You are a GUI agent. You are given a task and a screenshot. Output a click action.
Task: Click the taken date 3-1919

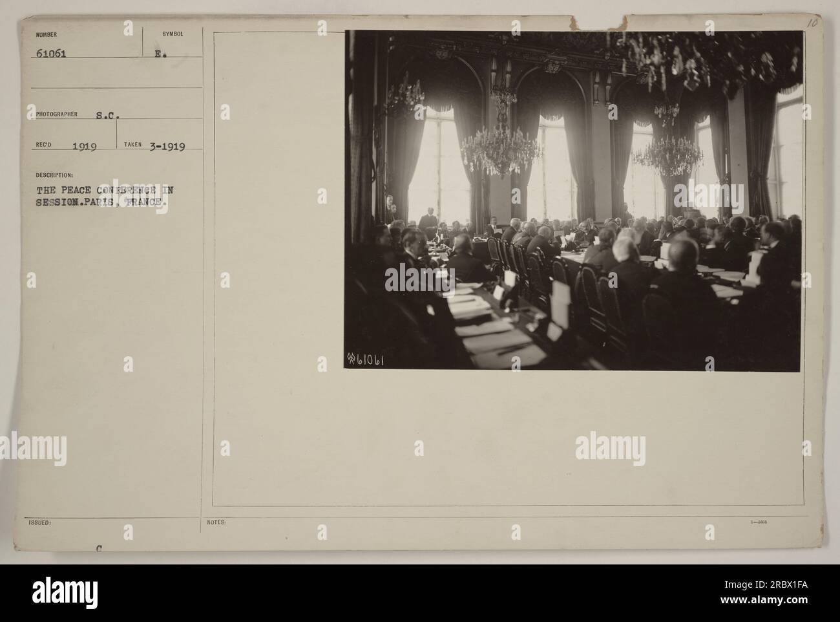(167, 147)
